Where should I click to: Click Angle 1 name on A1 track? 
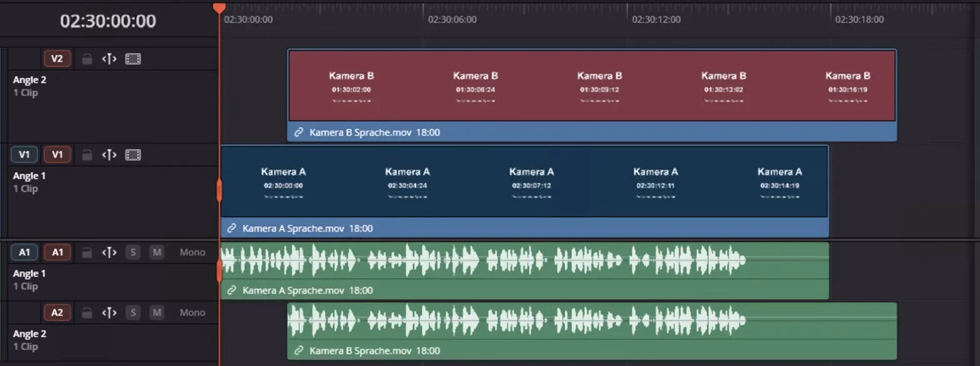point(29,274)
